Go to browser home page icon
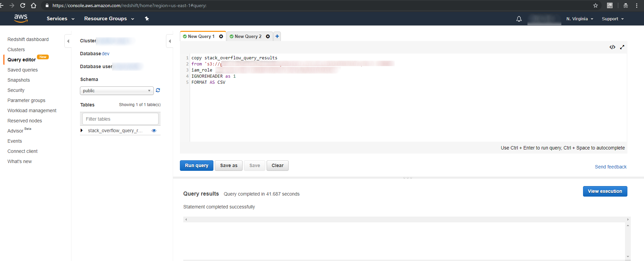This screenshot has width=644, height=261. point(34,5)
